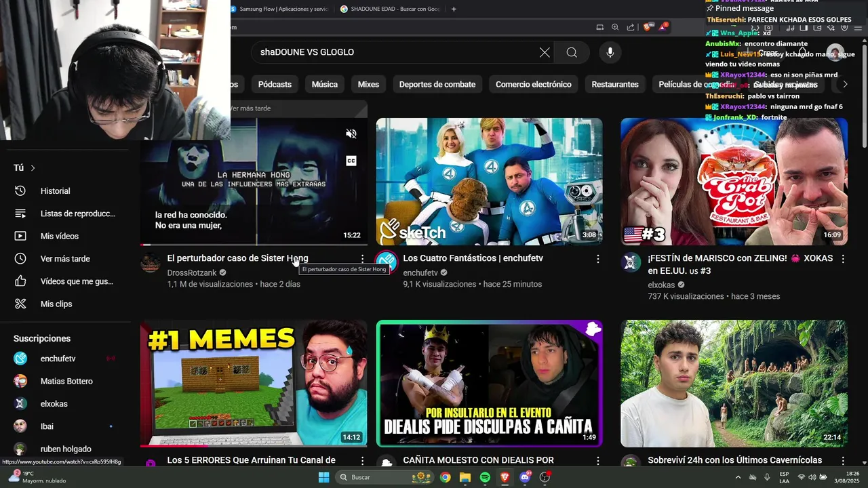Open File Explorer from the taskbar

coord(465,477)
